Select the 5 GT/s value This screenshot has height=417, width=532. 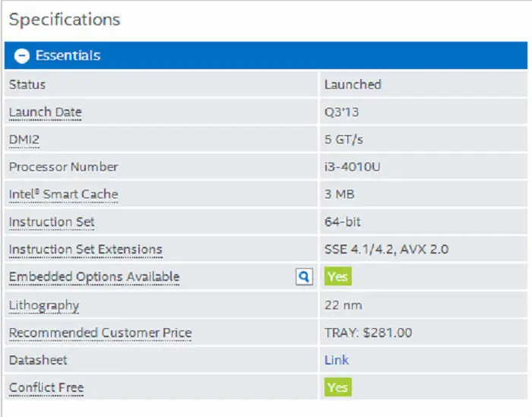point(344,140)
